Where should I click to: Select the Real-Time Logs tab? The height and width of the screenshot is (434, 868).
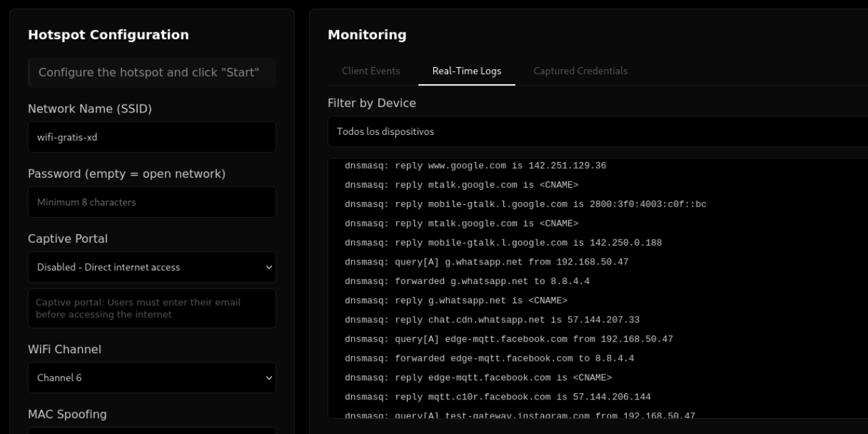(467, 71)
